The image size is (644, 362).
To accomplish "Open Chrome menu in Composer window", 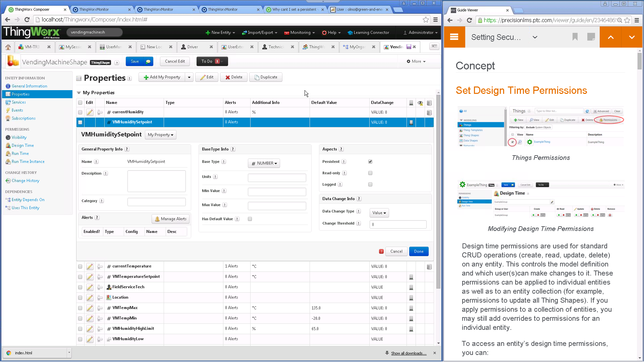I will (x=435, y=20).
